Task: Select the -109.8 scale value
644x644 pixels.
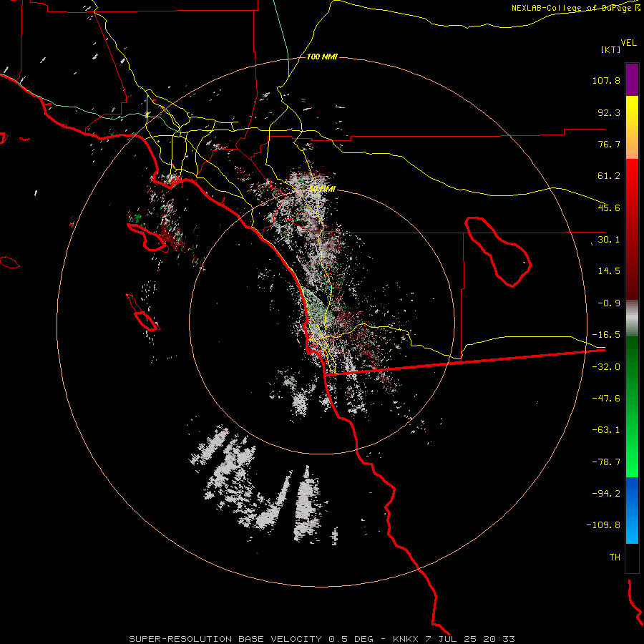Action: 603,525
